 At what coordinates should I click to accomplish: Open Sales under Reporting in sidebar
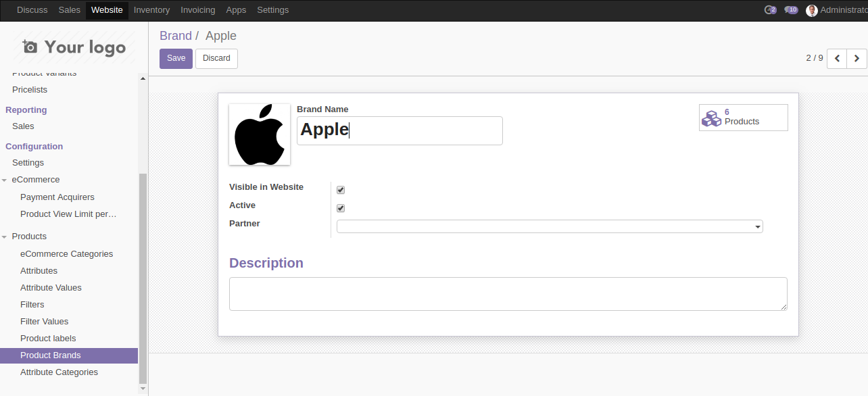[x=23, y=126]
